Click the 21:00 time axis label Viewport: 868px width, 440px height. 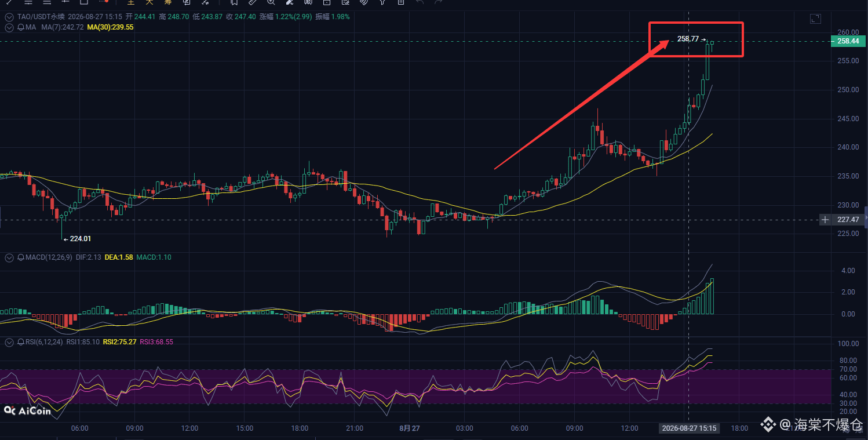(355, 428)
